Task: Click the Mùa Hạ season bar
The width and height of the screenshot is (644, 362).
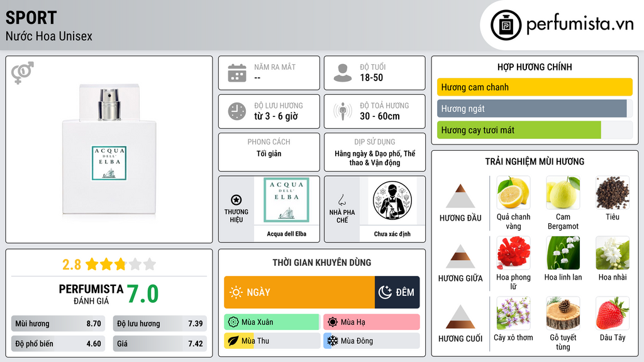Action: tap(372, 322)
